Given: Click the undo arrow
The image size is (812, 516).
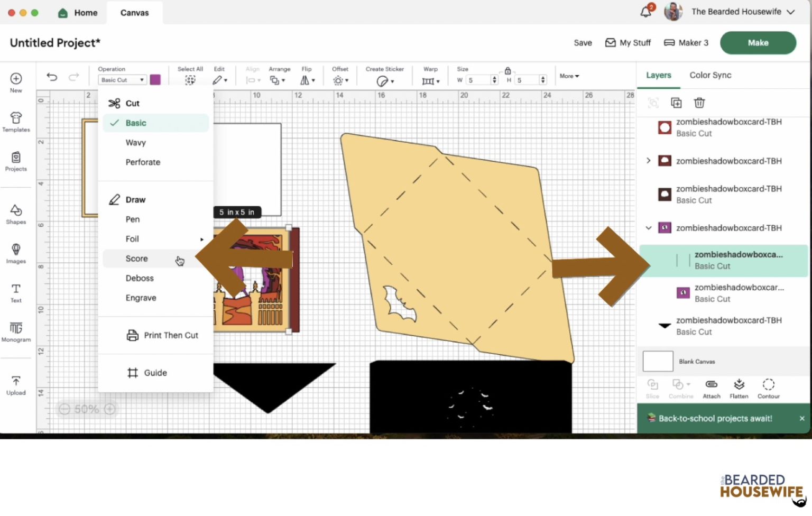Looking at the screenshot, I should point(52,77).
